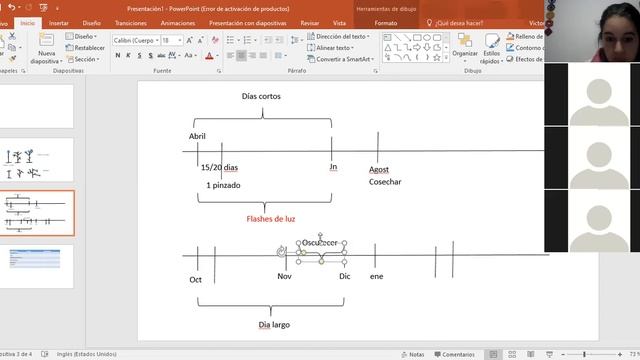Toggle align text right
The height and width of the screenshot is (360, 640).
click(x=252, y=55)
